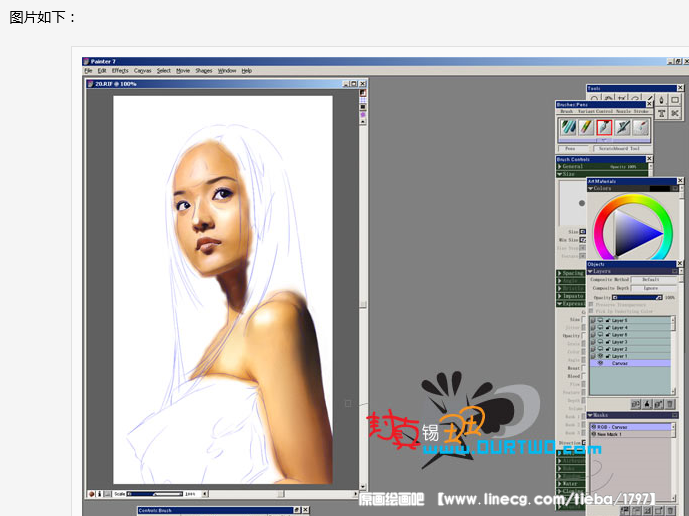Adjust the Scale zoom slider below canvas

(x=155, y=494)
